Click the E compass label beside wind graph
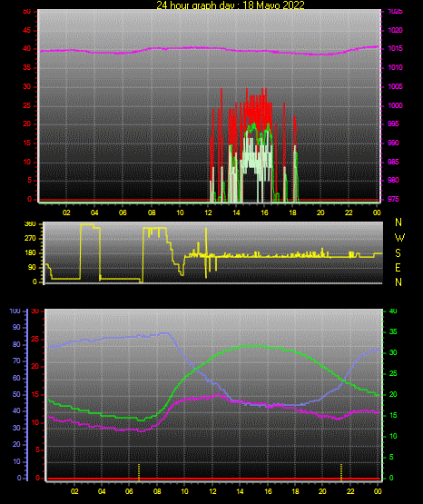 (398, 268)
